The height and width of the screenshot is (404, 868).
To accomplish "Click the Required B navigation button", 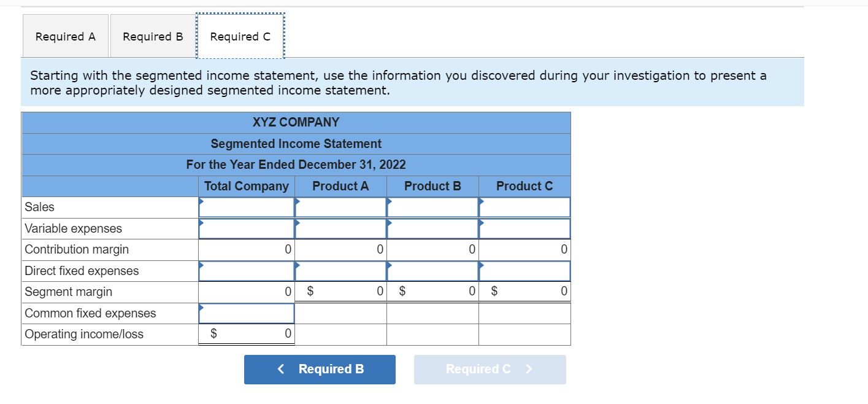I will [320, 369].
